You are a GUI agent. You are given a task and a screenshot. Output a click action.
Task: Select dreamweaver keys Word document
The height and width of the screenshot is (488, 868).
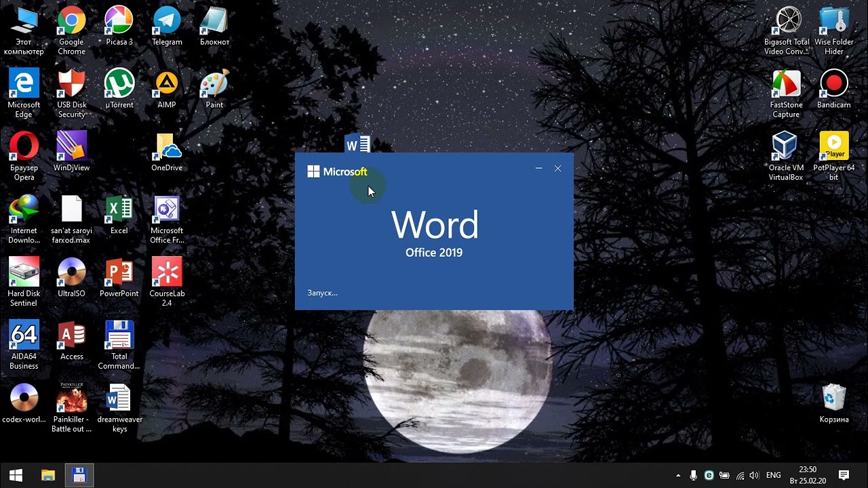(x=119, y=409)
